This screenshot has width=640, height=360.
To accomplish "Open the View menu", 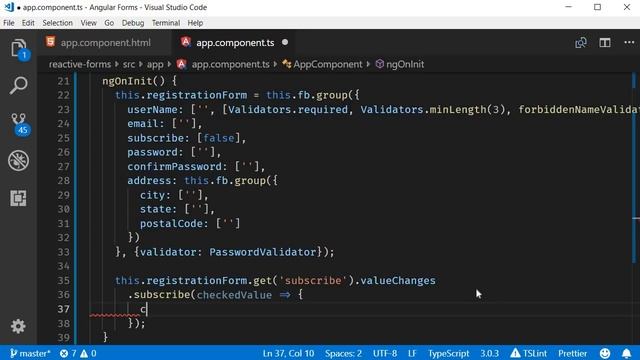I will click(x=88, y=23).
